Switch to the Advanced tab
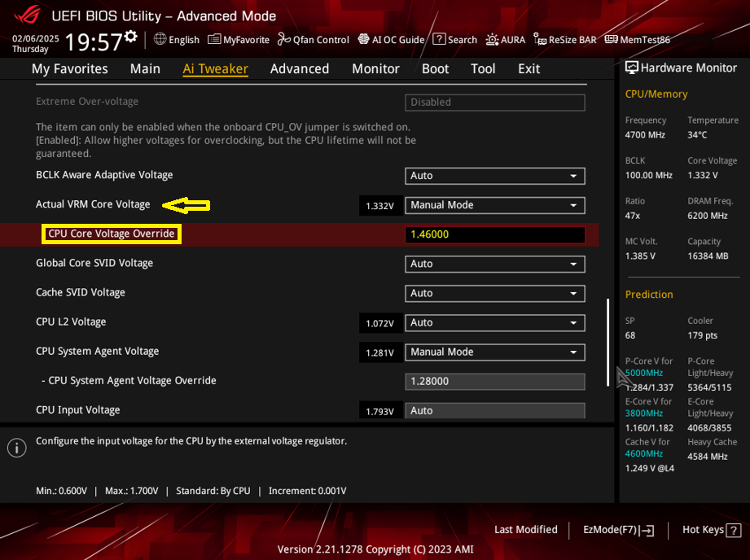Image resolution: width=750 pixels, height=560 pixels. (x=299, y=69)
